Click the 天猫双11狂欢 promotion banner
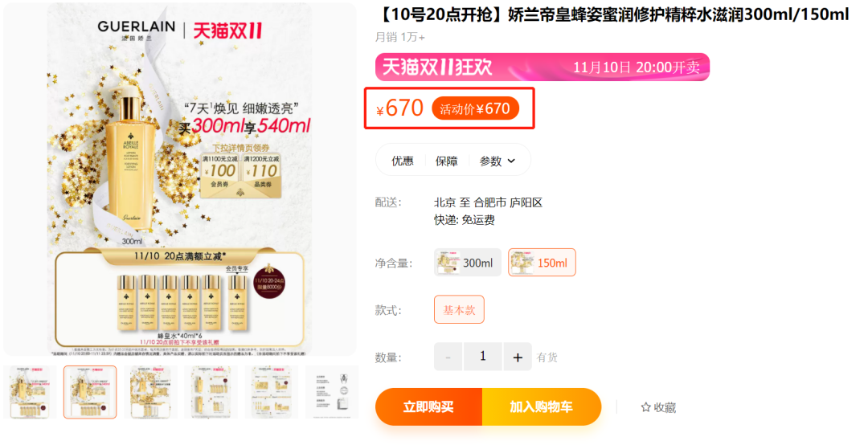 click(x=542, y=67)
